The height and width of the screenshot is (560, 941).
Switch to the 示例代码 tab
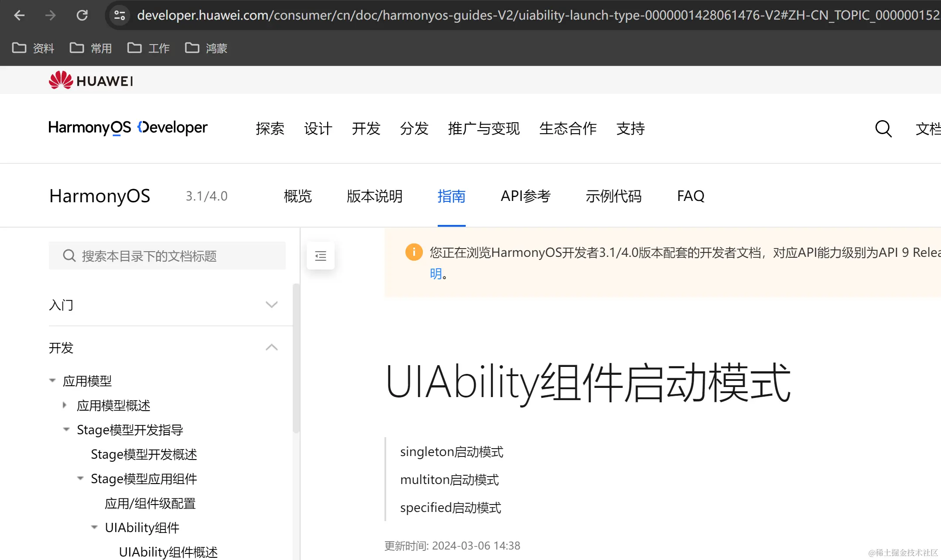coord(614,196)
